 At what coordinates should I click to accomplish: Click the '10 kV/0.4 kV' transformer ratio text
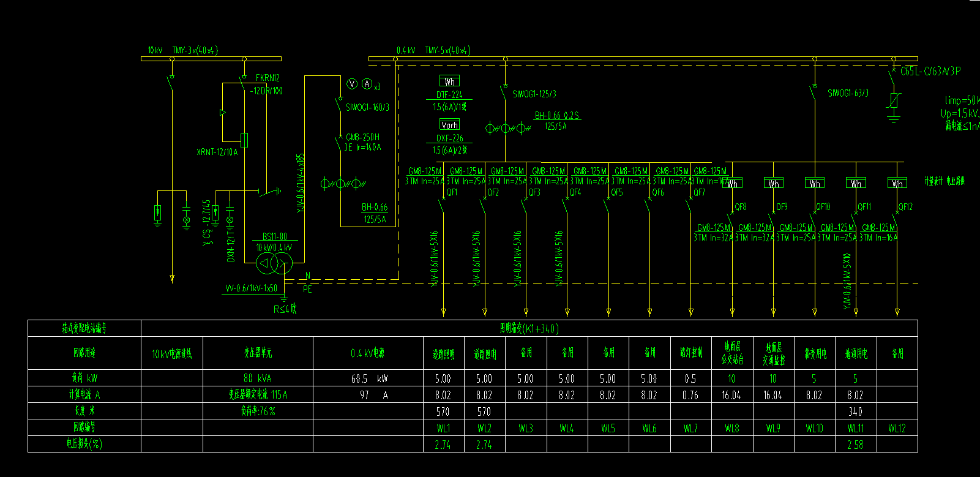tap(274, 247)
